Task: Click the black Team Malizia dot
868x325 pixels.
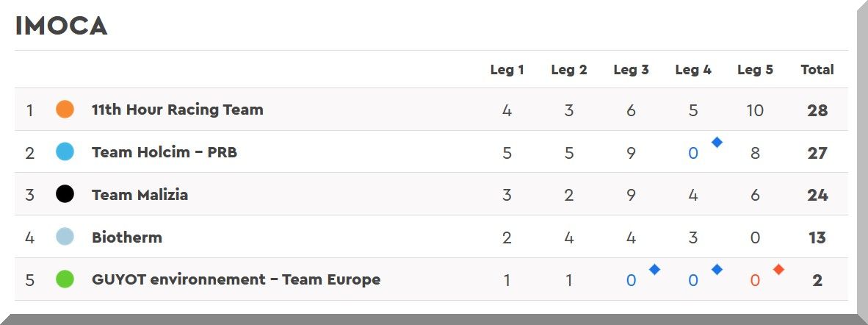Action: [65, 195]
